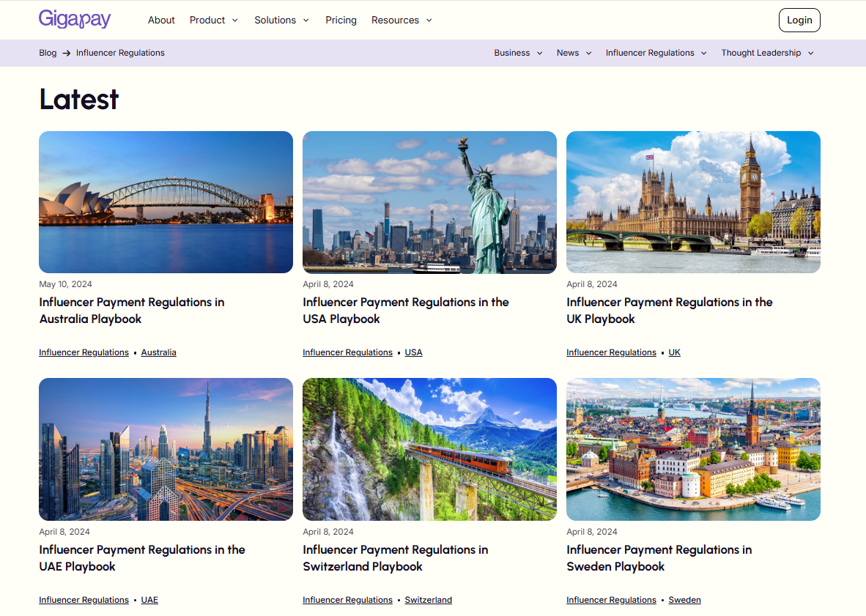
Task: Click Influencer Regulations tag under Switzerland article
Action: (x=347, y=600)
